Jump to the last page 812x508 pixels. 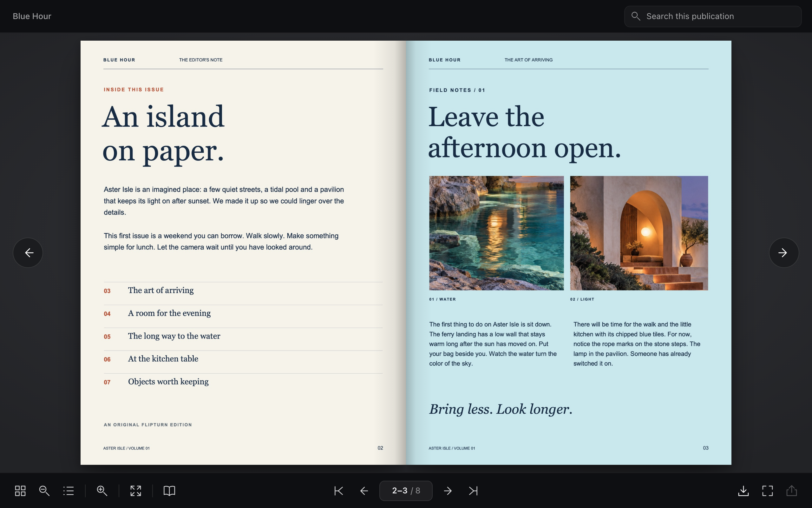click(473, 491)
